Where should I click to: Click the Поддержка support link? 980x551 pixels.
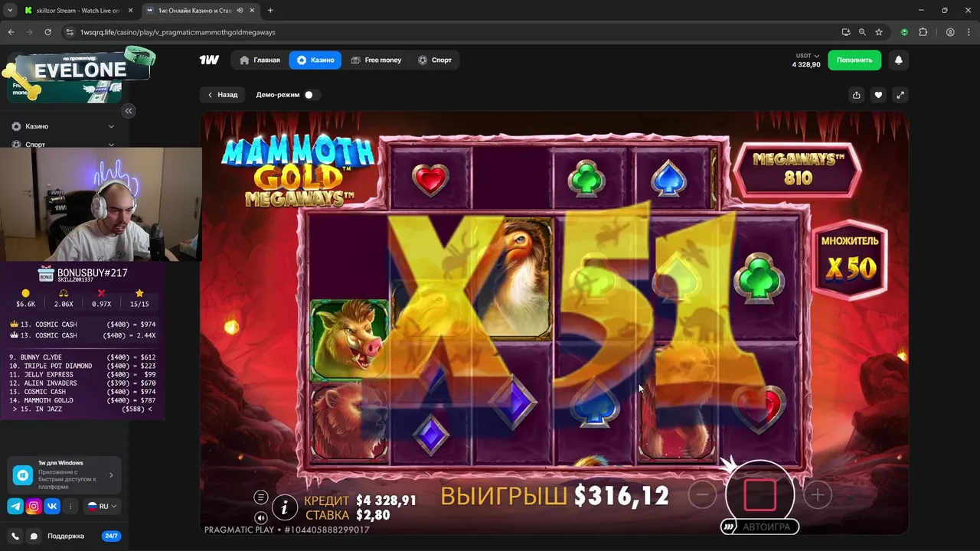[x=66, y=536]
